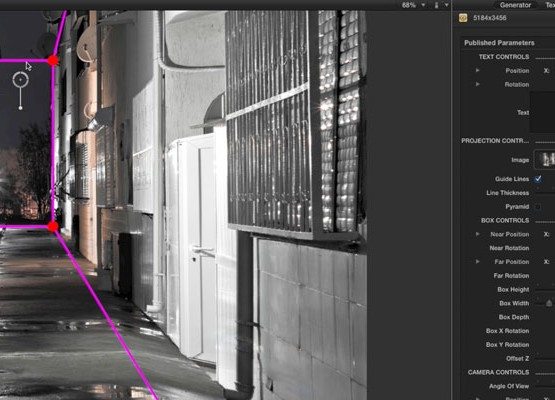Click the Image well thumbnail

point(545,160)
